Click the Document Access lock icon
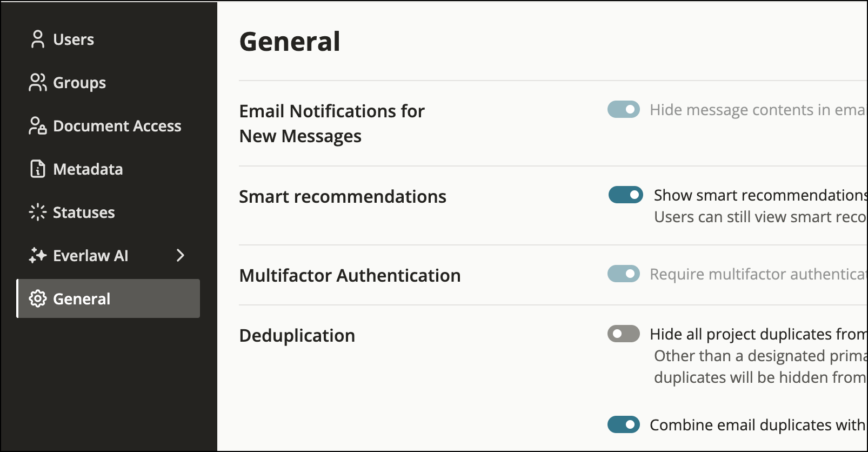 [x=37, y=126]
